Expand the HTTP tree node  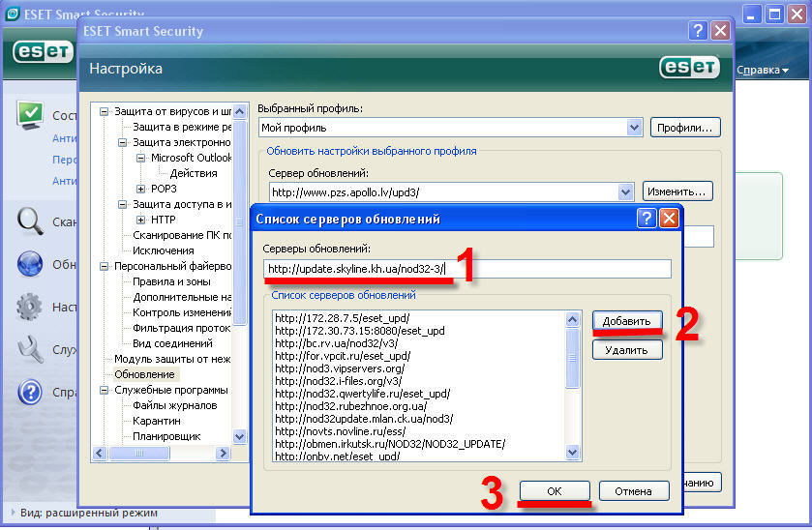click(x=140, y=220)
